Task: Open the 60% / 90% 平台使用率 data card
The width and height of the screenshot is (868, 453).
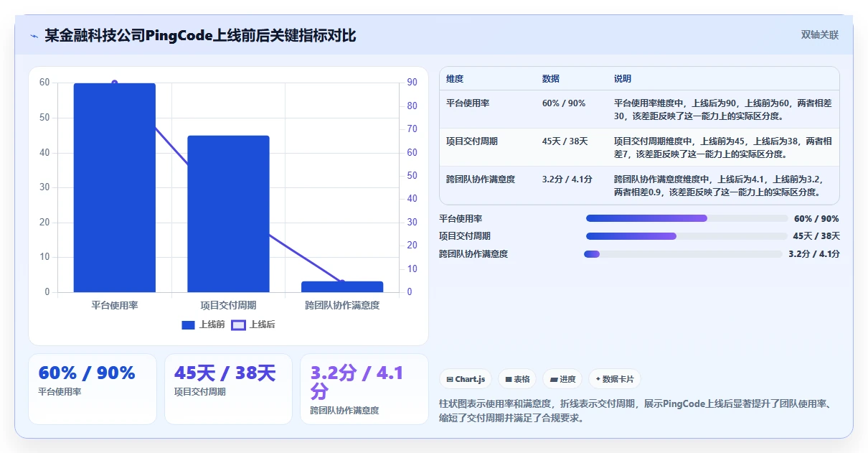Action: (93, 389)
